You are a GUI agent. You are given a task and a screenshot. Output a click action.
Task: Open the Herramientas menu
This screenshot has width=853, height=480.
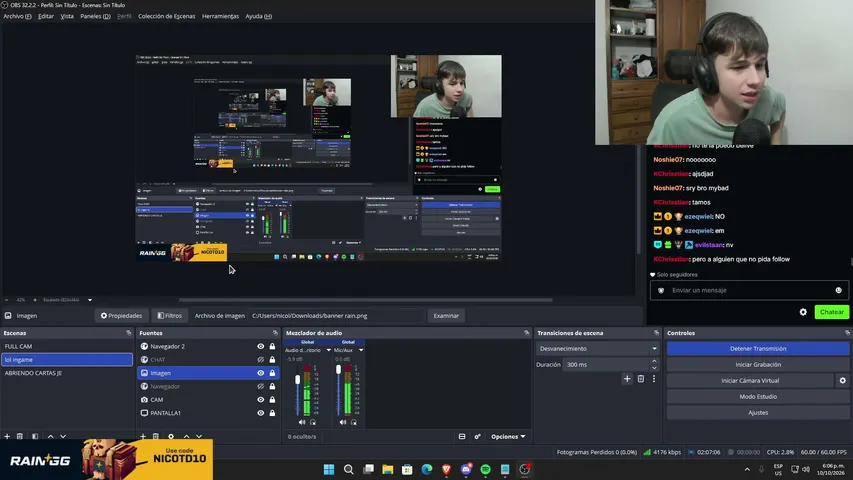coord(220,16)
